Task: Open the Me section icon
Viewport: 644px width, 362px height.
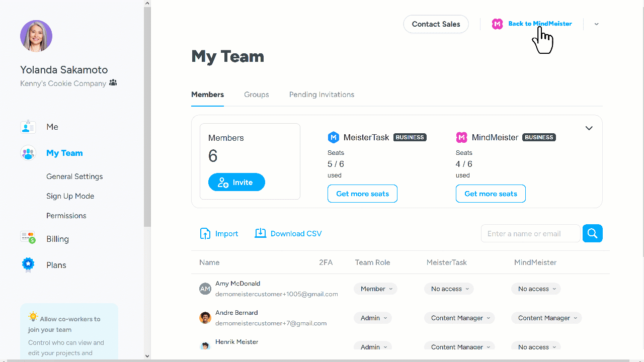Action: [x=28, y=127]
